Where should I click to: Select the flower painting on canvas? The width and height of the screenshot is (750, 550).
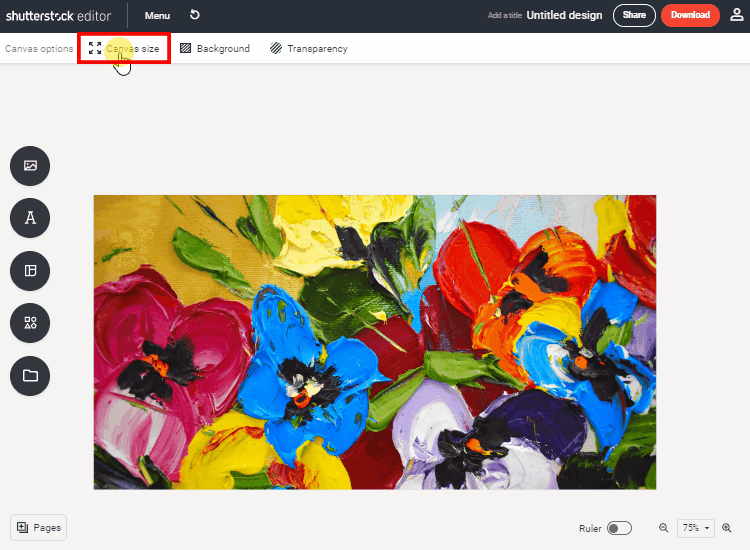tap(375, 342)
